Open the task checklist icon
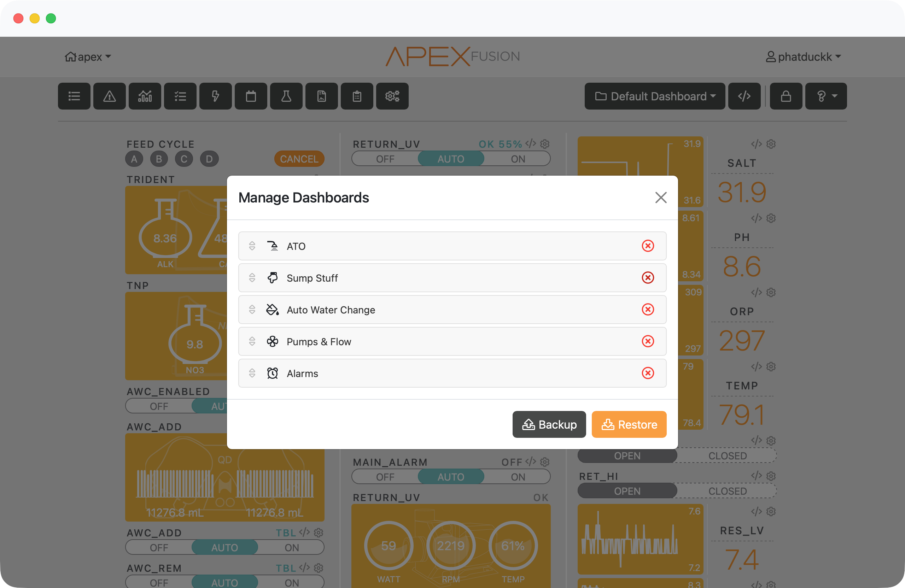 (180, 96)
